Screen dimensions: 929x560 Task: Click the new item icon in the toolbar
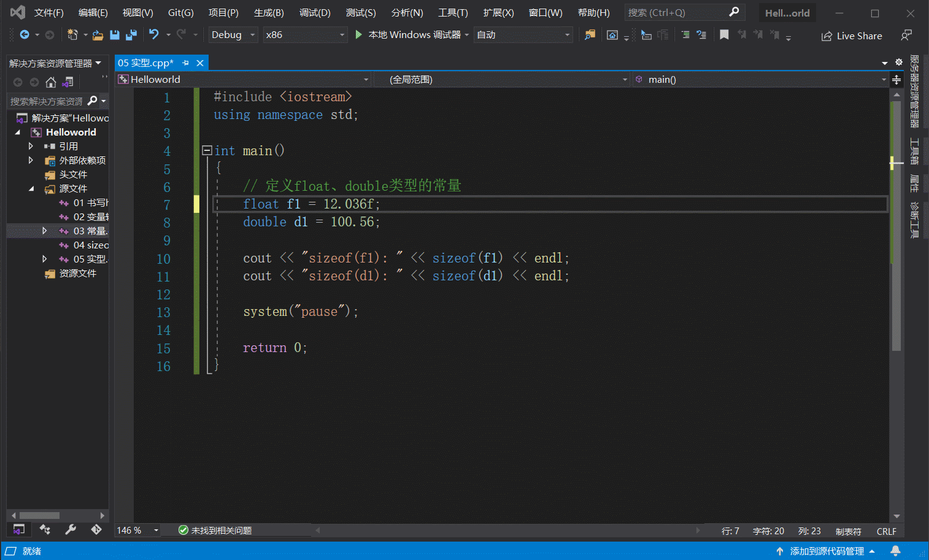point(72,35)
